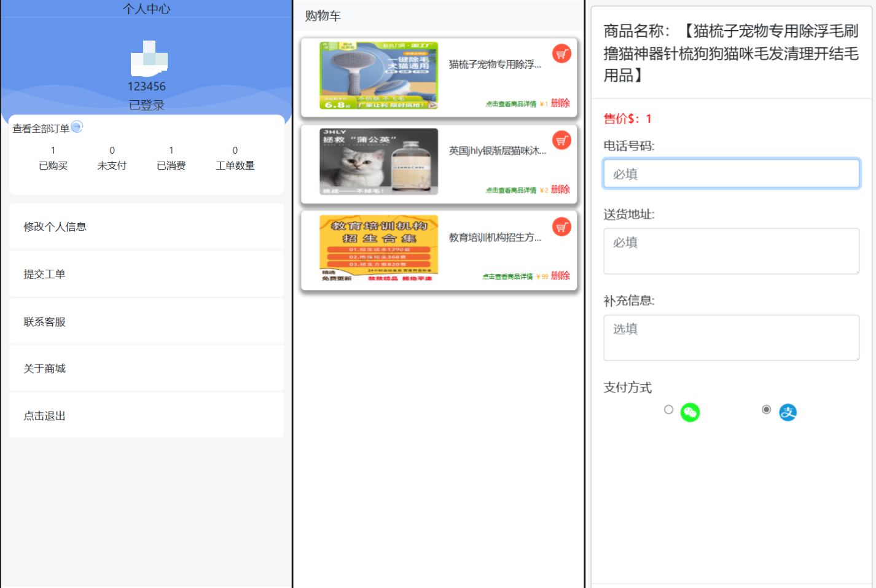
Task: Click the cart icon on cat comb item
Action: [x=561, y=54]
